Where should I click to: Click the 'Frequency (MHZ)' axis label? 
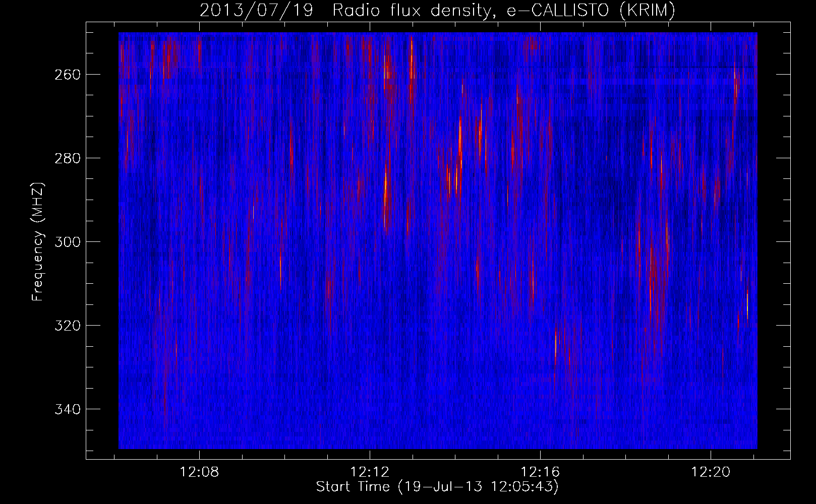click(38, 242)
